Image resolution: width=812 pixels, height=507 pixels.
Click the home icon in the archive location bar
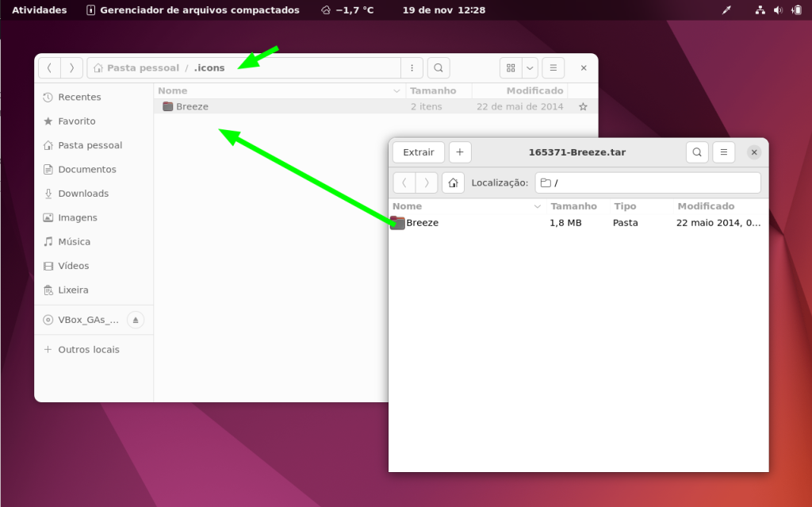(452, 182)
